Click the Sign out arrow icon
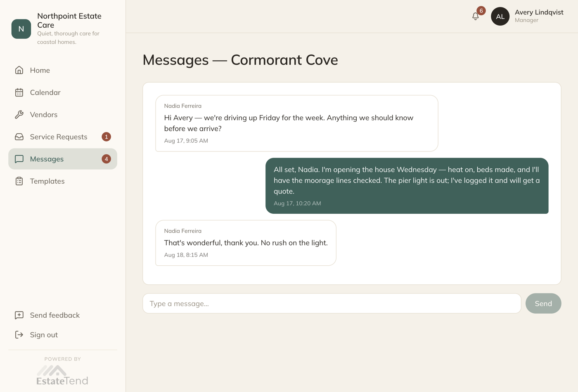 [x=19, y=335]
